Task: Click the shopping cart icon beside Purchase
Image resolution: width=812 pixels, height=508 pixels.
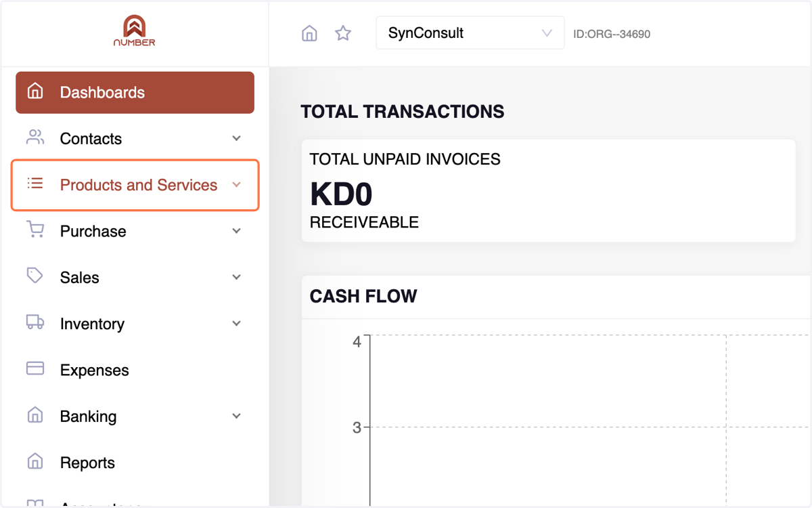Action: 35,230
